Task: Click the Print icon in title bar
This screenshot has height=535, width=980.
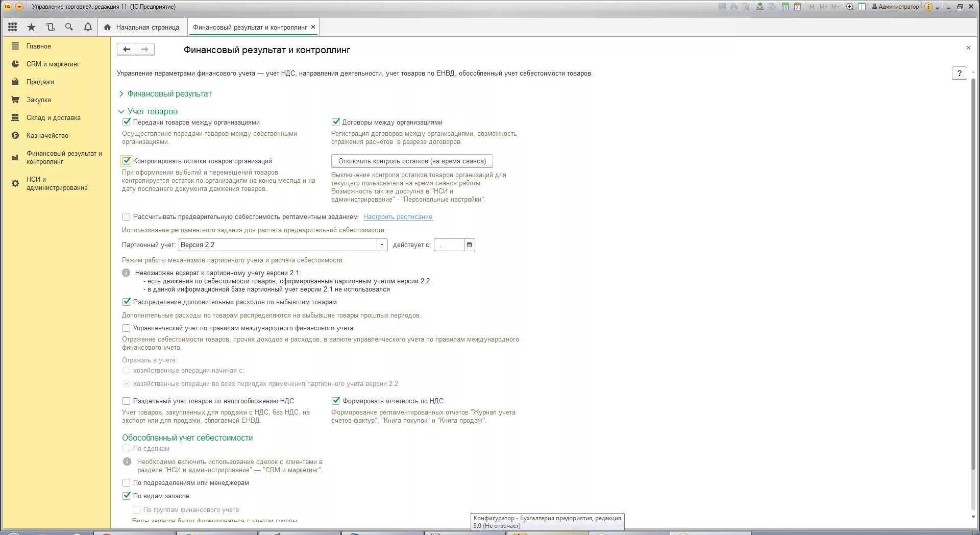Action: (x=734, y=7)
